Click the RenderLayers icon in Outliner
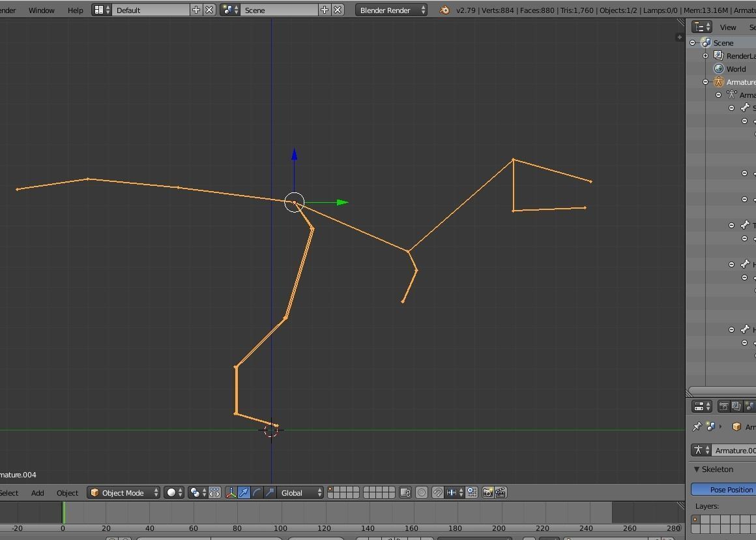756x540 pixels. click(718, 55)
